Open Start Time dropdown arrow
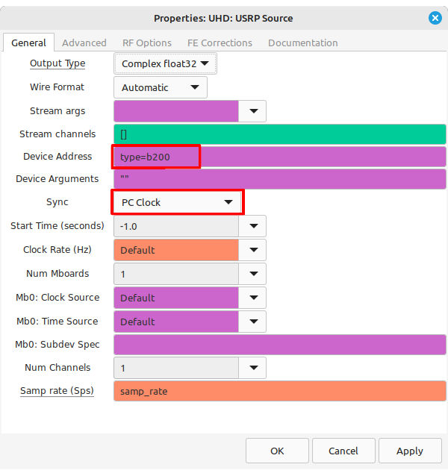448x476 pixels. [252, 226]
